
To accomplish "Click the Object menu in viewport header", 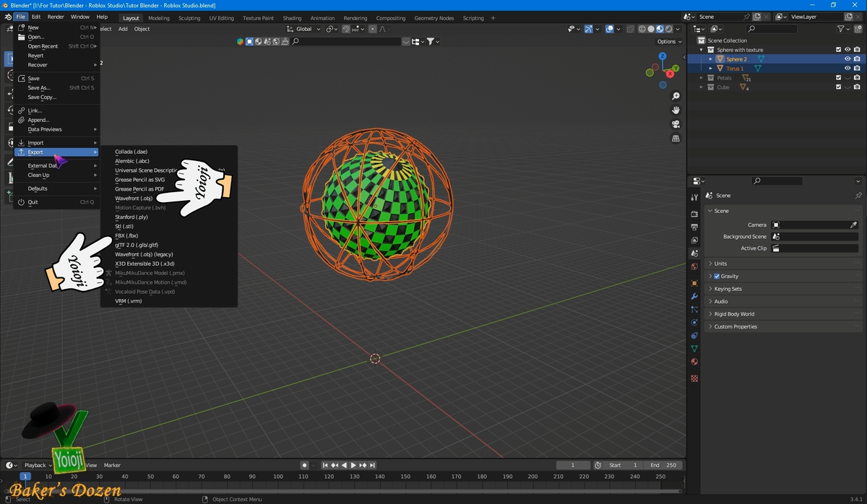I will [x=142, y=29].
